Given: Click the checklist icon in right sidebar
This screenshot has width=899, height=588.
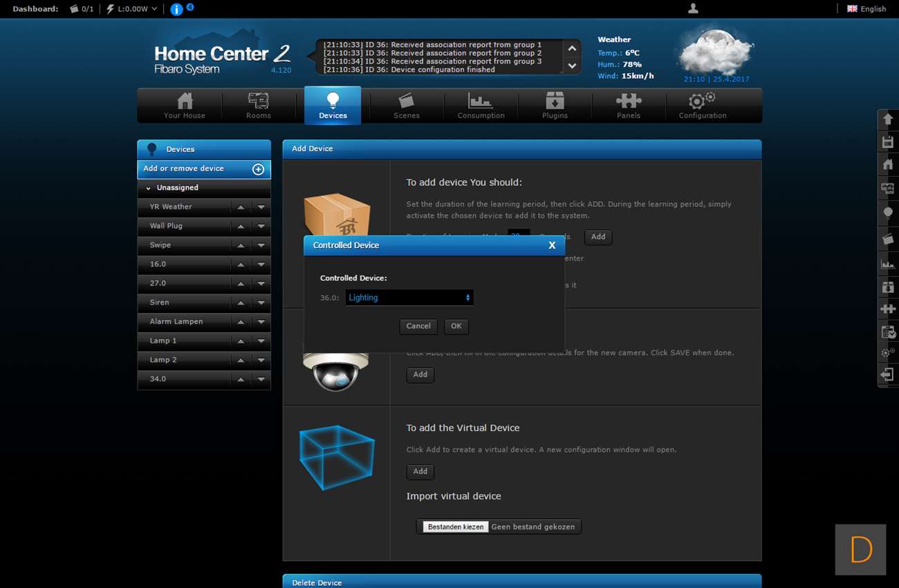Looking at the screenshot, I should (888, 332).
